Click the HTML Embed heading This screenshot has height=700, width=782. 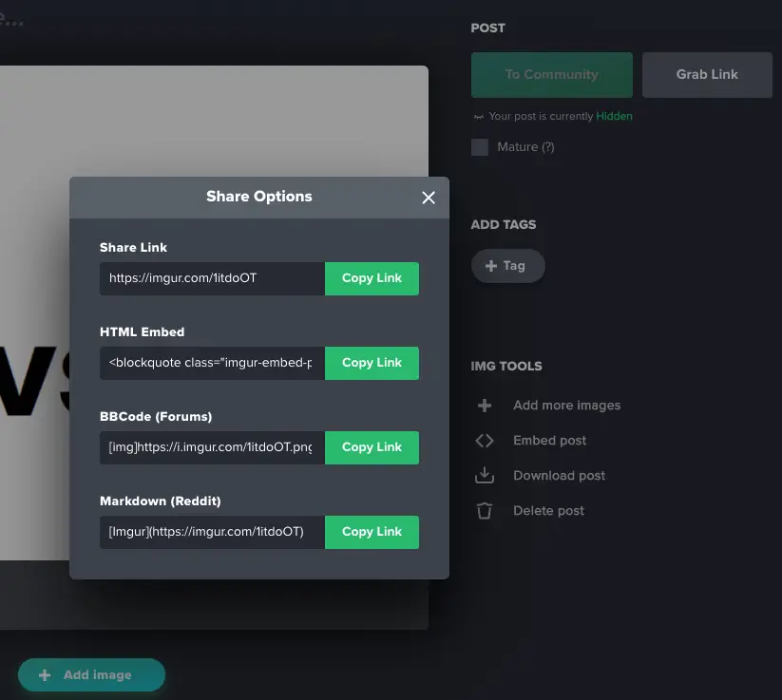pos(143,332)
